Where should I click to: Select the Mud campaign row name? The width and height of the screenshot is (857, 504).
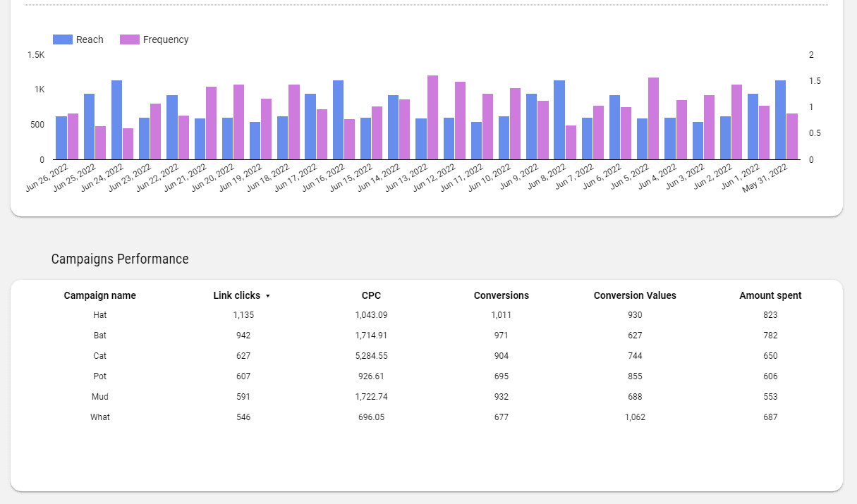(100, 397)
